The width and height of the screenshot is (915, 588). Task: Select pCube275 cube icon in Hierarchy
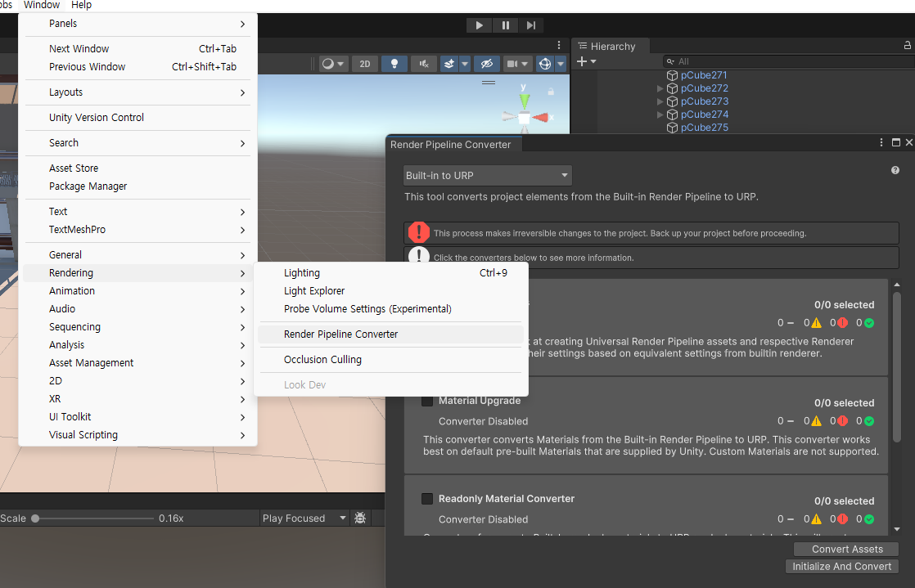pyautogui.click(x=672, y=128)
